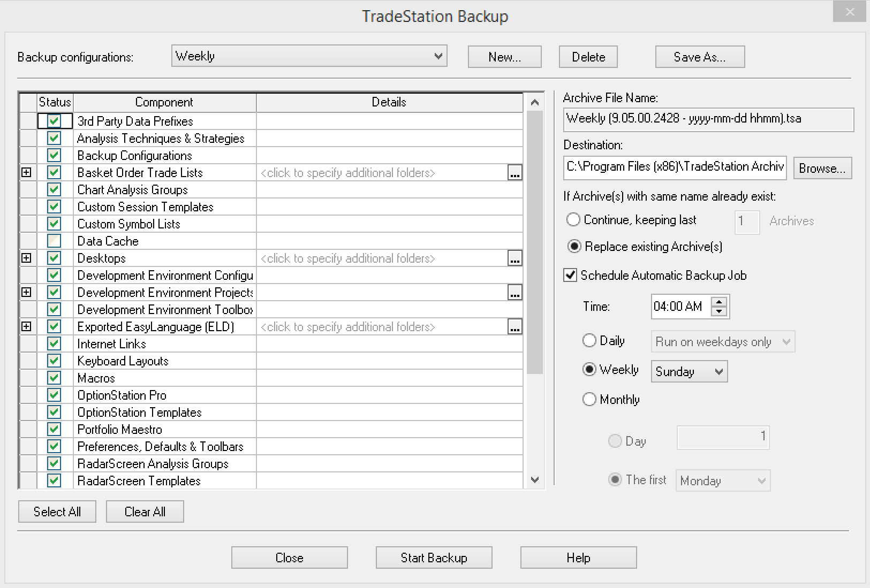
Task: Select RadarScreen Analysis Groups row text
Action: pyautogui.click(x=153, y=463)
